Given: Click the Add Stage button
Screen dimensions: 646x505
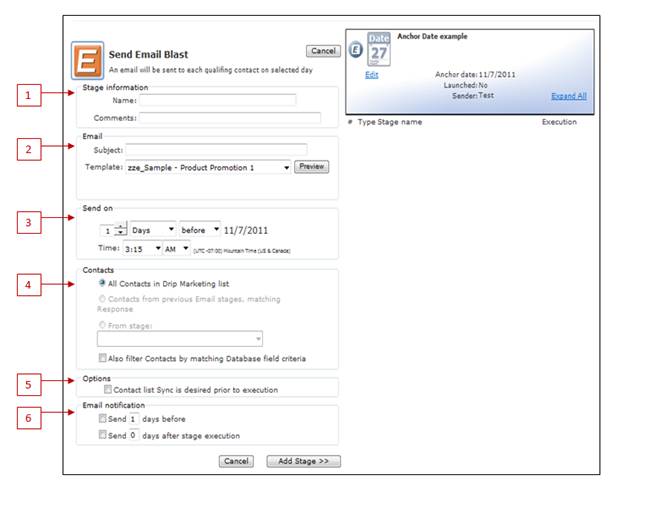Looking at the screenshot, I should pos(304,461).
